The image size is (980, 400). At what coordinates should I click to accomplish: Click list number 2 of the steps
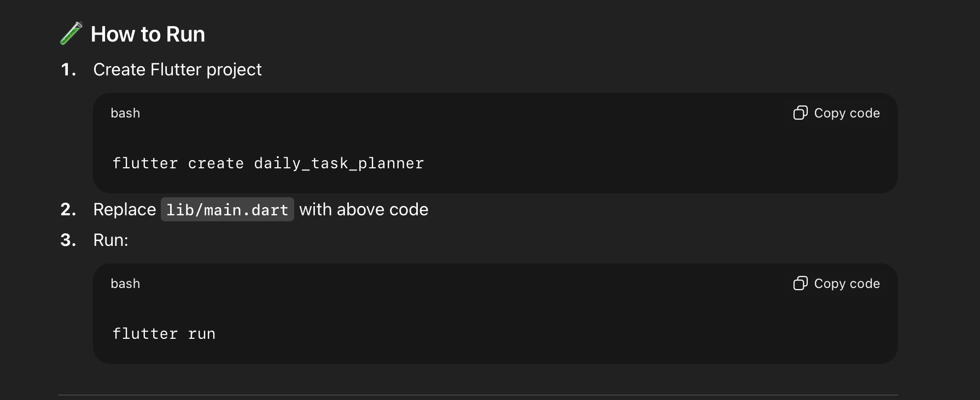coord(68,210)
